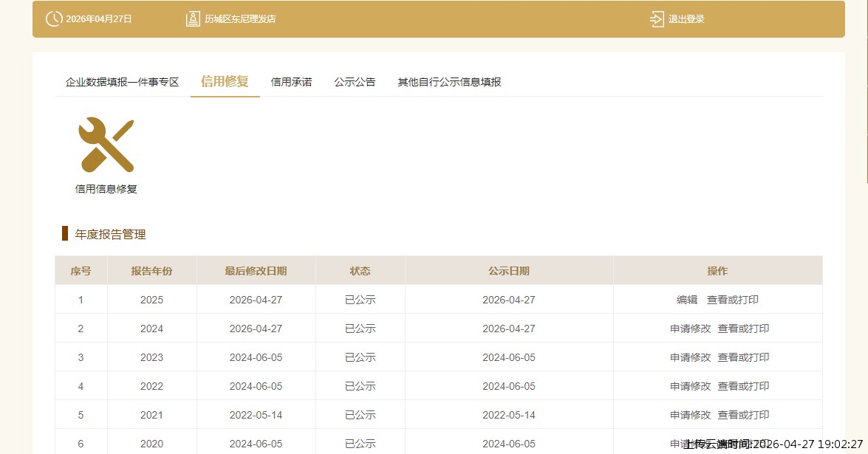Go to 公示公告 tab
The image size is (868, 454).
[355, 82]
